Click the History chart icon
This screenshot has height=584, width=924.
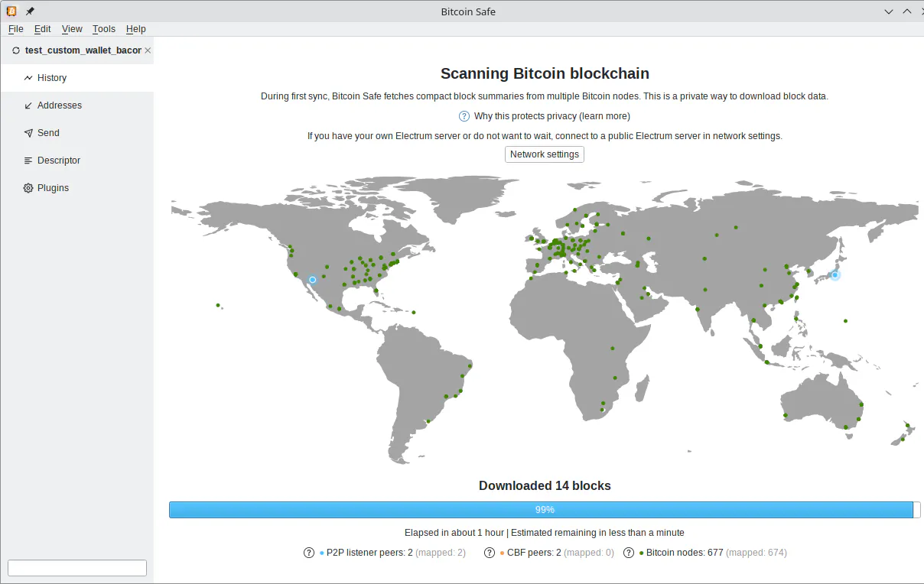[x=28, y=78]
